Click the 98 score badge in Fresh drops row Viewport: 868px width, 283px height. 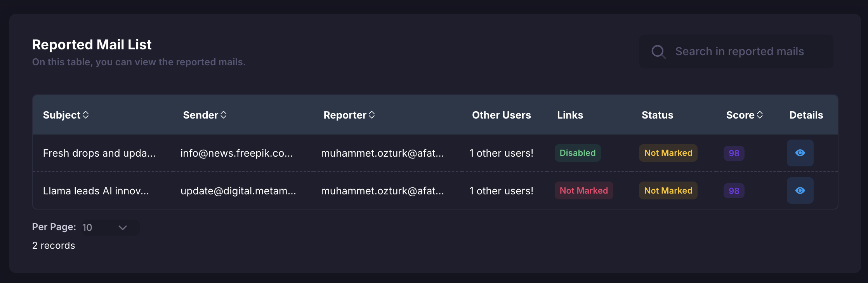(734, 153)
